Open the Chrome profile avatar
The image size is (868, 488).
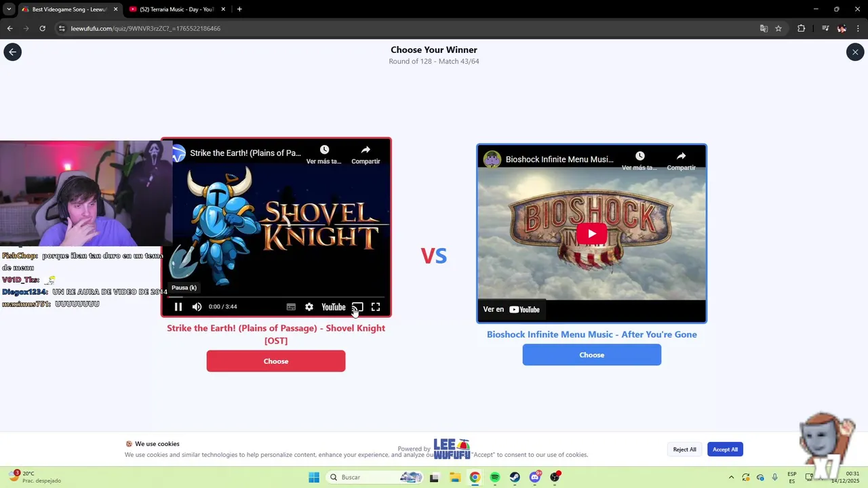[x=842, y=28]
